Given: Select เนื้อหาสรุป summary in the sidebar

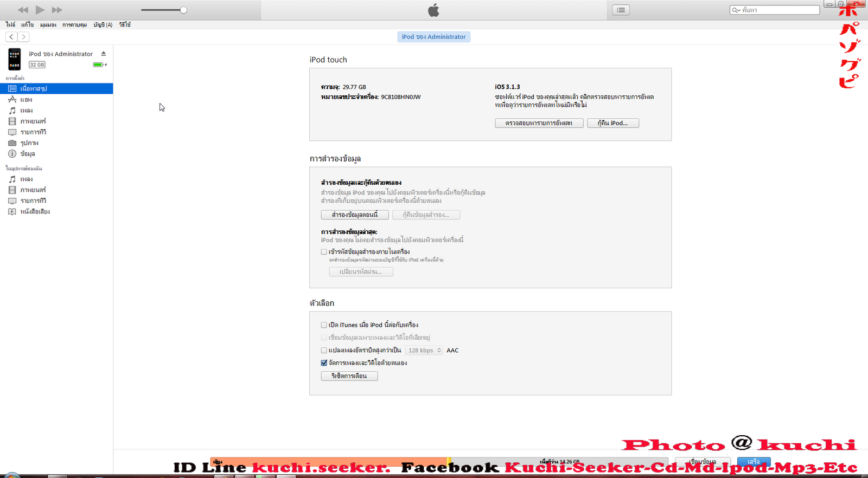Looking at the screenshot, I should [56, 88].
